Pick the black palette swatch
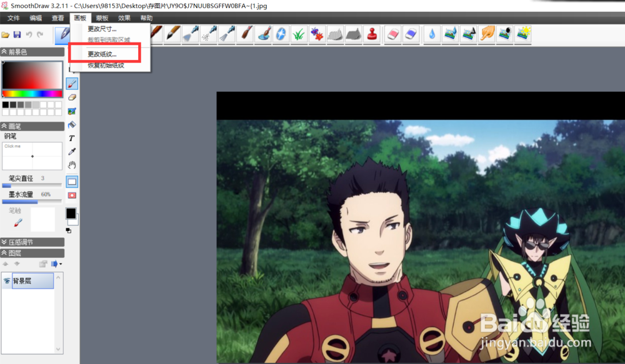 click(6, 105)
